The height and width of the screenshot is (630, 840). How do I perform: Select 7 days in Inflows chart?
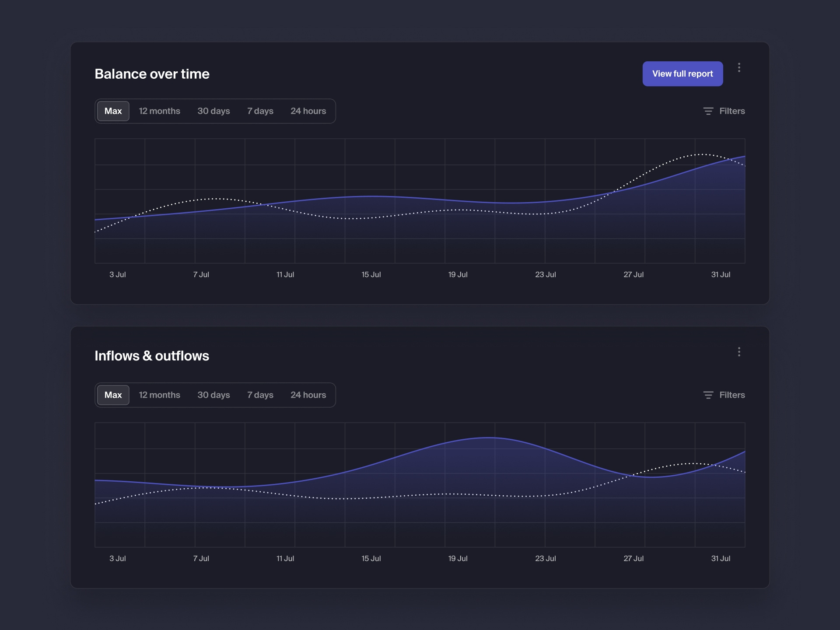click(260, 395)
